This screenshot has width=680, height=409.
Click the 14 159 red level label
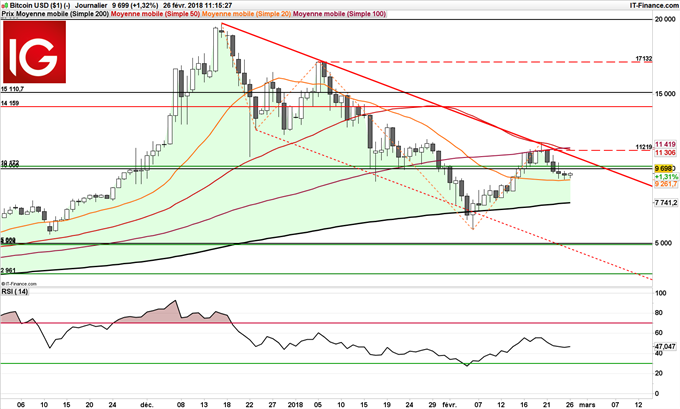(10, 103)
